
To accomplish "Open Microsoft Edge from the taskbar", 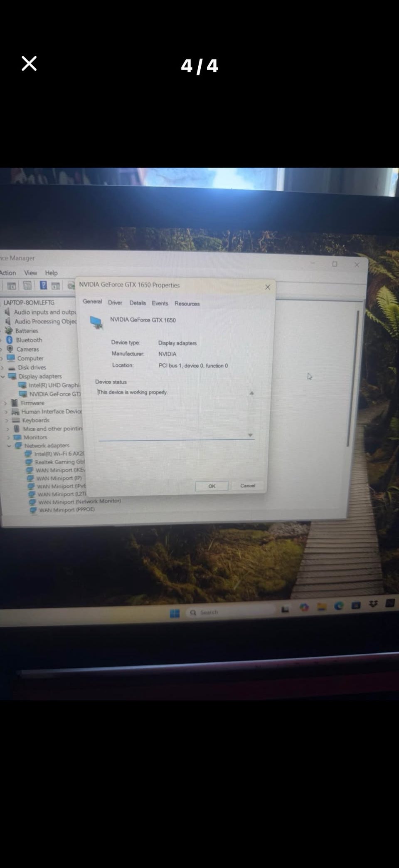I will click(x=339, y=606).
